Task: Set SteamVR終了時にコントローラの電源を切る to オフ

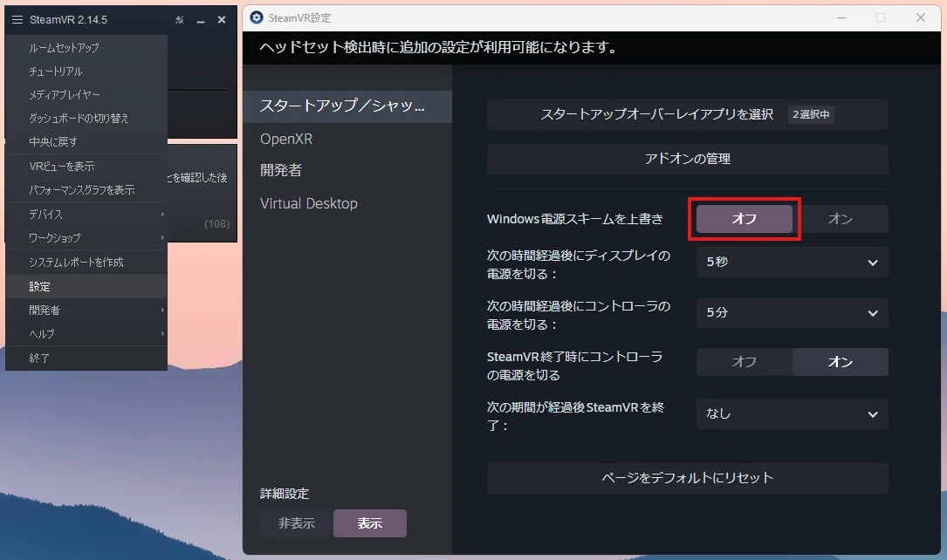Action: 744,361
